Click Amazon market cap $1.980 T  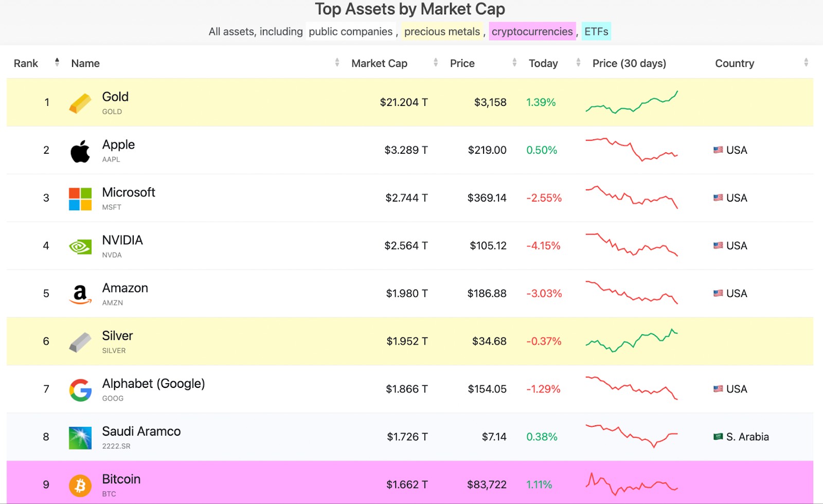[407, 294]
